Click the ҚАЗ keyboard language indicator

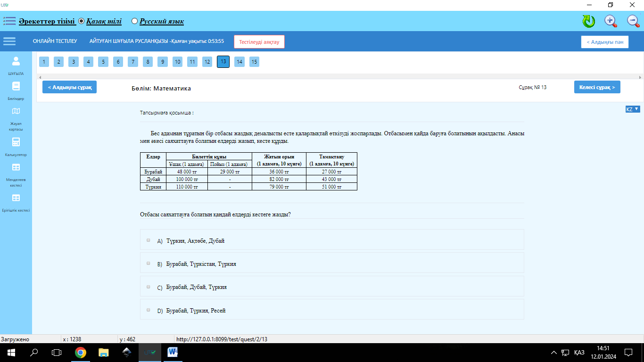579,353
